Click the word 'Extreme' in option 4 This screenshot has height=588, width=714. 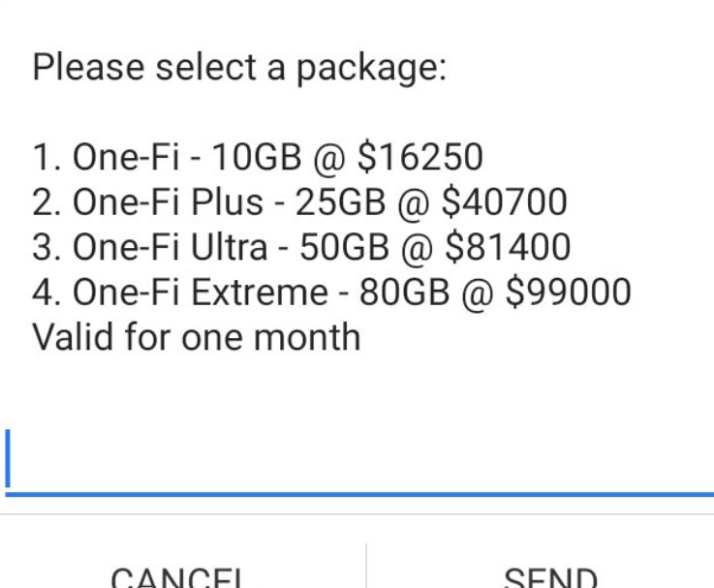tap(260, 292)
